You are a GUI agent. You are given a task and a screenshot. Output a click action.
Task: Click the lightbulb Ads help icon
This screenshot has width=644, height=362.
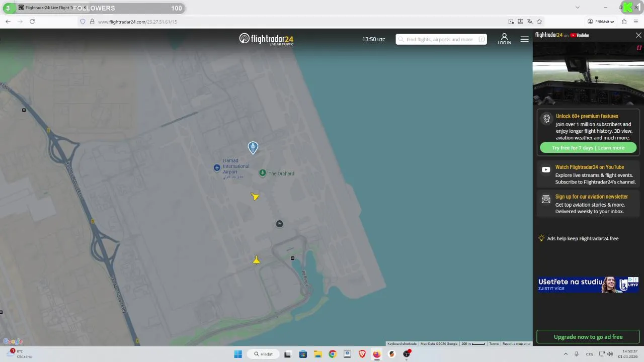pyautogui.click(x=541, y=238)
